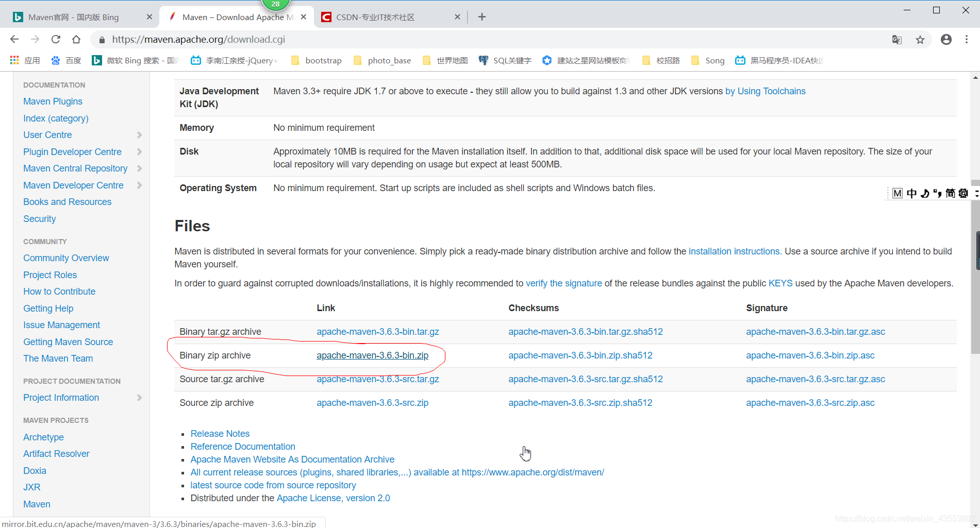Click the browser Back arrow
Viewport: 980px width, 528px height.
pos(14,39)
